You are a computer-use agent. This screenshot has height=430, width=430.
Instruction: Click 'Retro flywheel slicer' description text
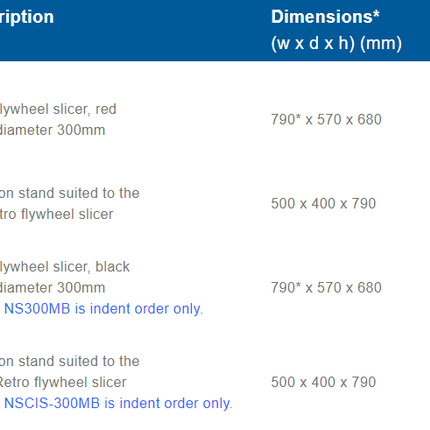pos(63,382)
